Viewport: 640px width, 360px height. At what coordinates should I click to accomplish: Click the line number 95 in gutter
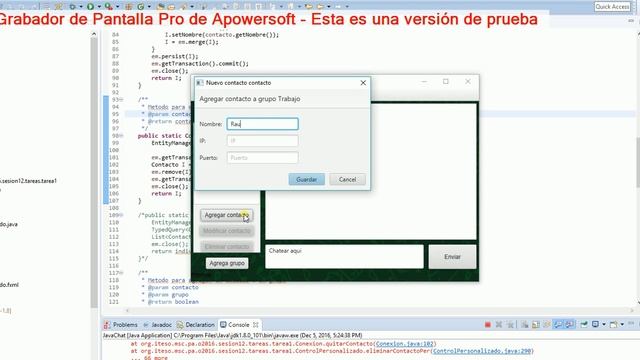(115, 114)
